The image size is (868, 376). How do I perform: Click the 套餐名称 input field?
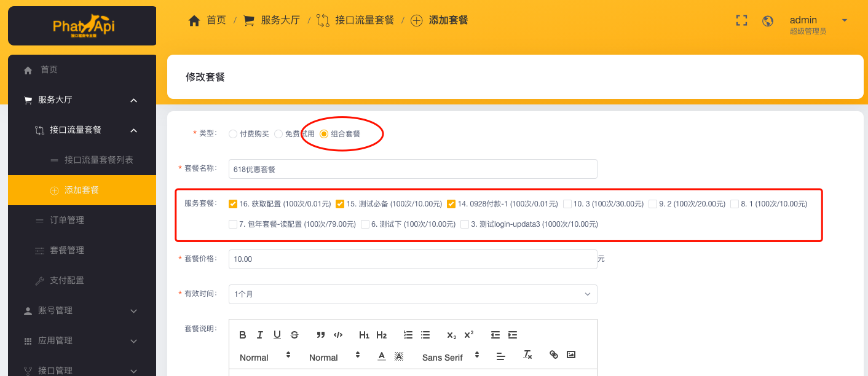[x=412, y=169]
